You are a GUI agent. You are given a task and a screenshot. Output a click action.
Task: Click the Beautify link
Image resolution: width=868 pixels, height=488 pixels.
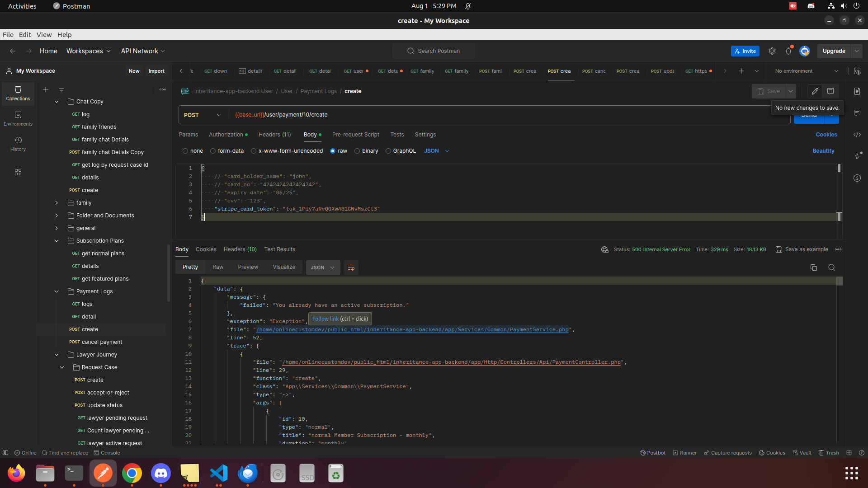823,151
